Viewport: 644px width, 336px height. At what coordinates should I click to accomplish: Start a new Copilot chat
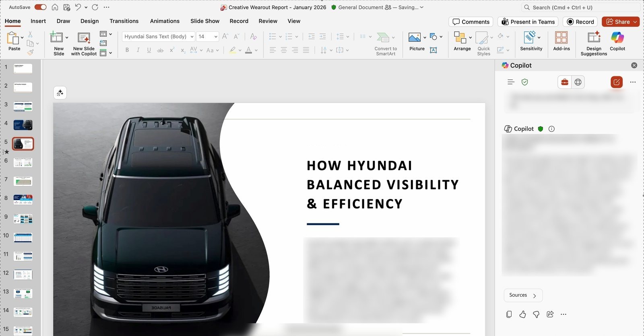click(616, 82)
